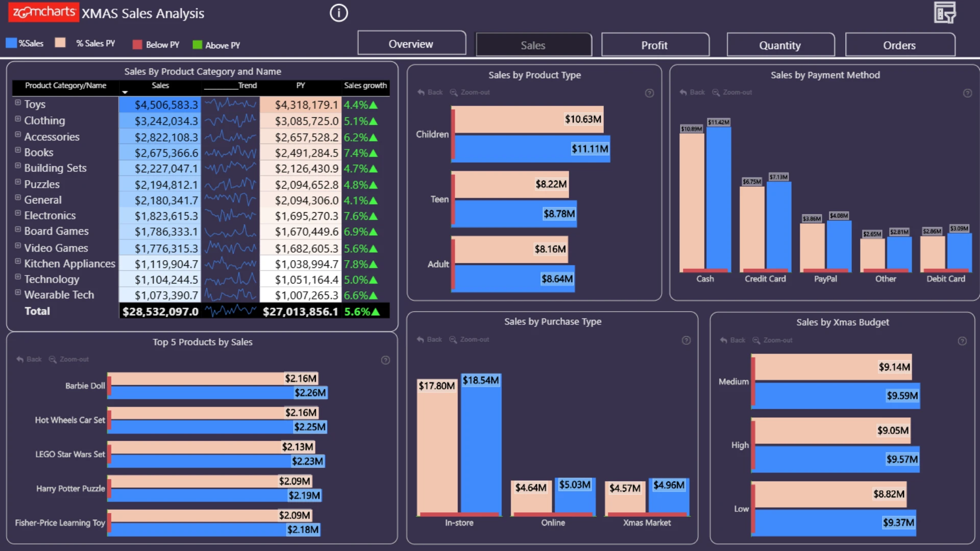980x551 pixels.
Task: Switch to the Profit tab
Action: (x=655, y=45)
